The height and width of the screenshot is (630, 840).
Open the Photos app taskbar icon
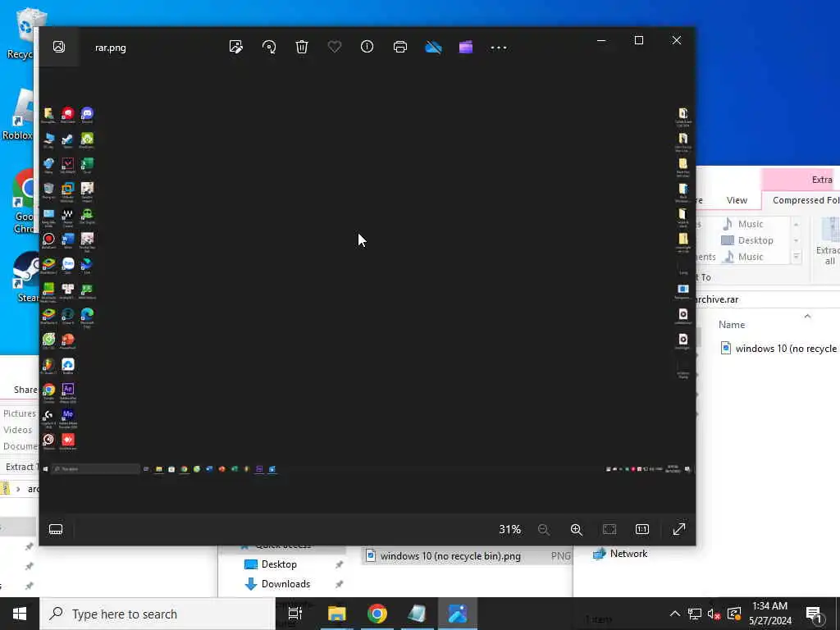tap(458, 614)
